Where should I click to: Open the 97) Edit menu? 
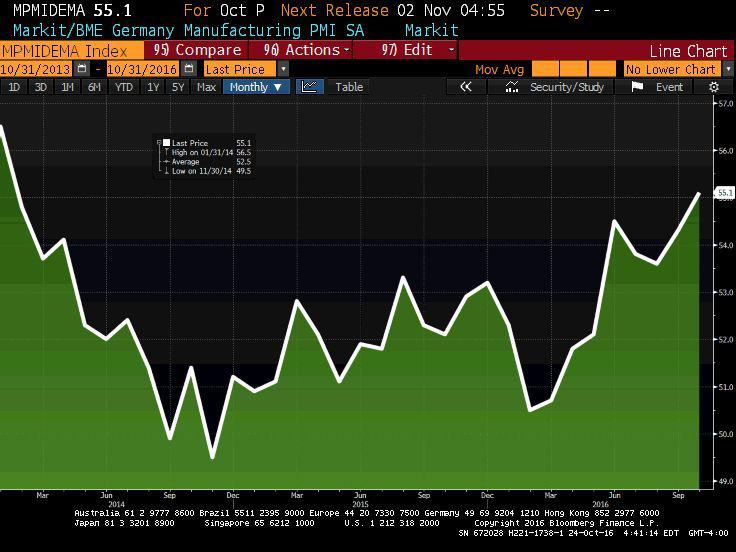click(x=418, y=50)
